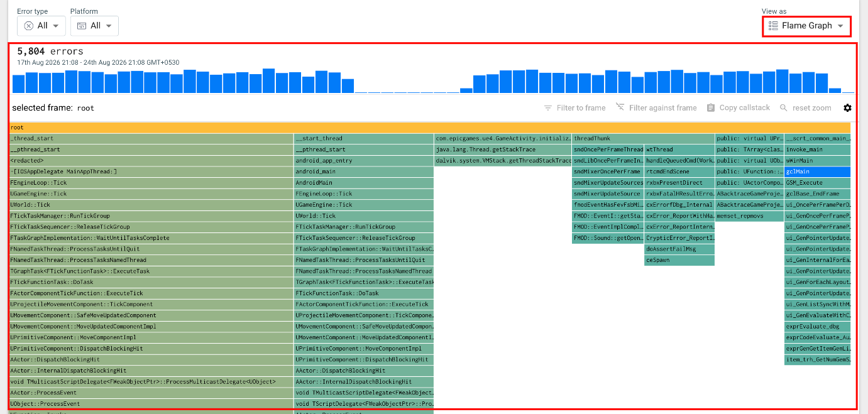
Task: Click the reset zoom text
Action: 811,108
